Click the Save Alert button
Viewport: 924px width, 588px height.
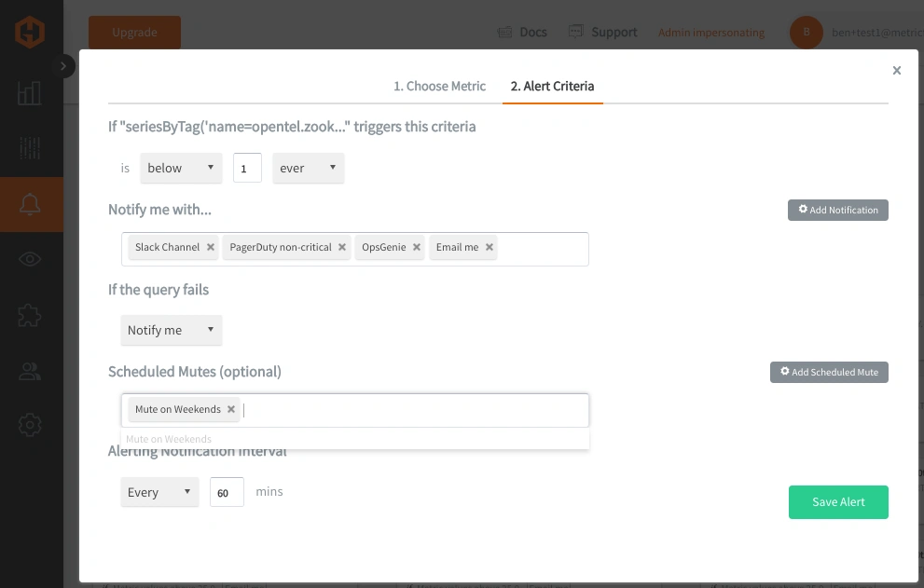tap(837, 501)
